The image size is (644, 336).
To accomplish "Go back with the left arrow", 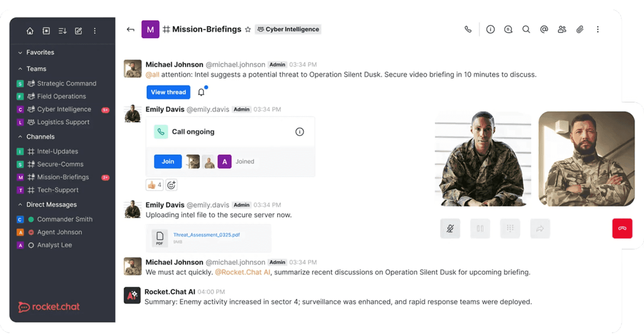I will click(130, 29).
